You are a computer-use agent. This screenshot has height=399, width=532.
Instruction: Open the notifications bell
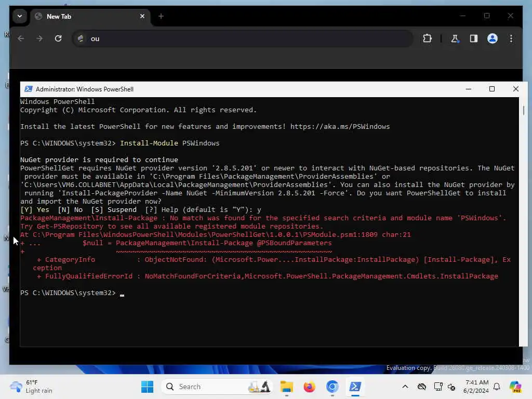[x=497, y=387]
